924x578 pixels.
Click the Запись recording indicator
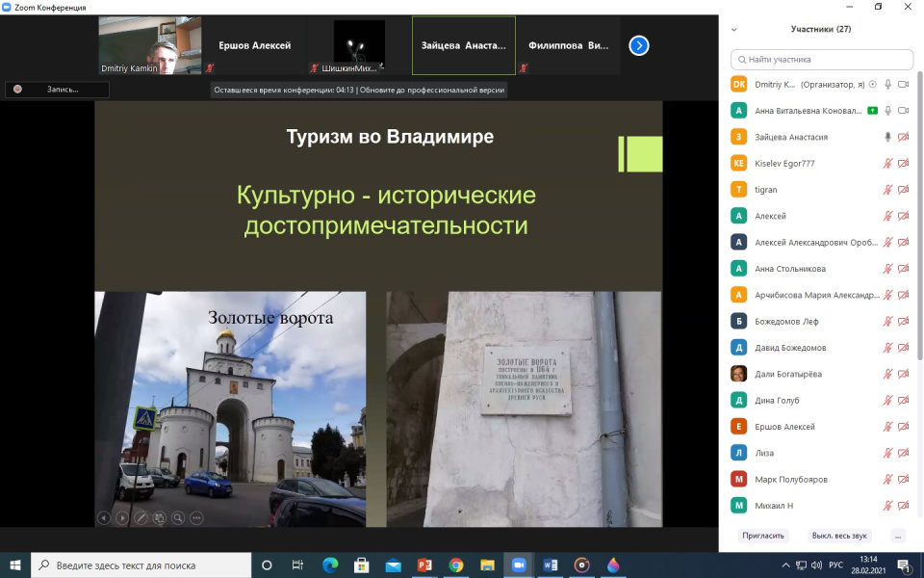pos(57,89)
